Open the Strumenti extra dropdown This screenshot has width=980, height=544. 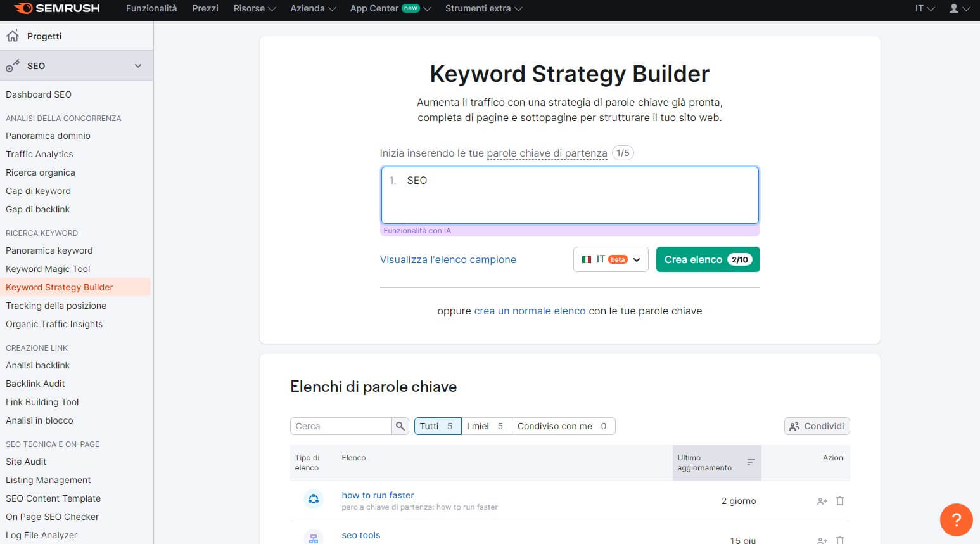[483, 8]
